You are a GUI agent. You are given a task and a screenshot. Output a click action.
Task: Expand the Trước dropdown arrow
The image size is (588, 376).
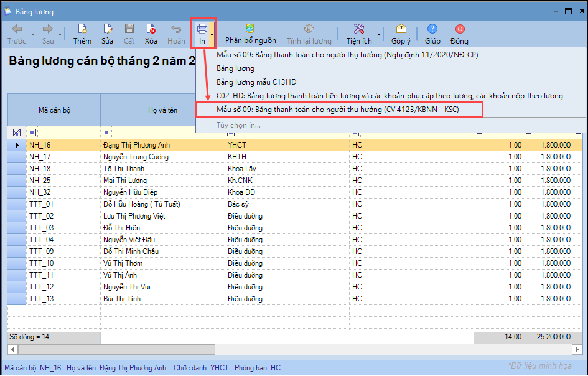pyautogui.click(x=32, y=34)
